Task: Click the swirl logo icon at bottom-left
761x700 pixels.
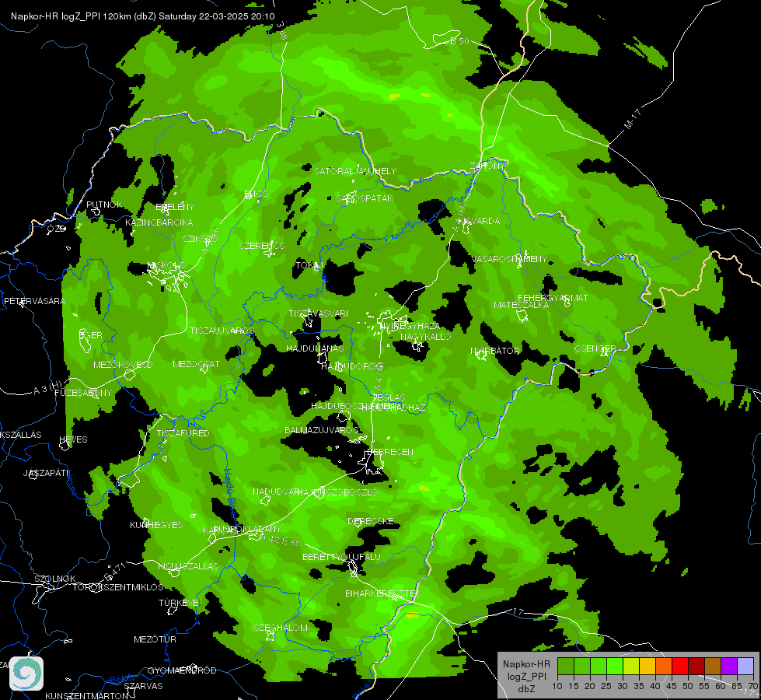Action: (26, 674)
